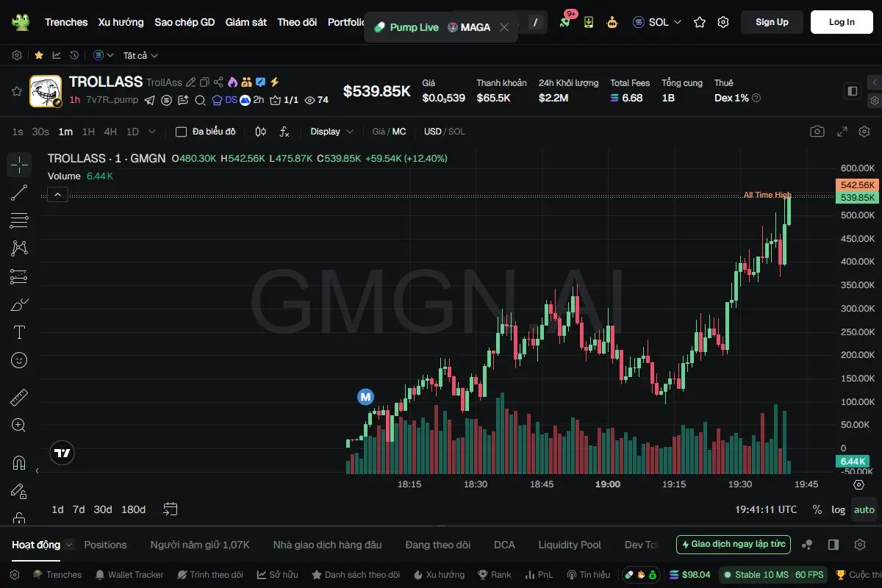Switch to the Positions tab
882x588 pixels.
point(105,545)
